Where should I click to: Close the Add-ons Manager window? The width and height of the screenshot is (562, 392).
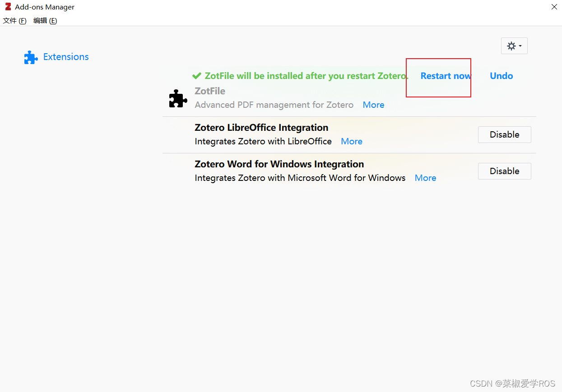554,7
